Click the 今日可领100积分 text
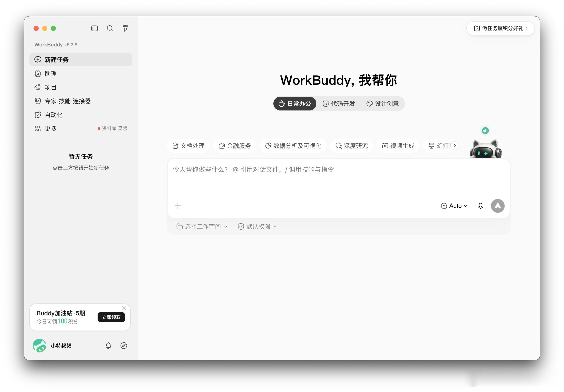Viewport: 564px width, 392px height. pyautogui.click(x=57, y=321)
